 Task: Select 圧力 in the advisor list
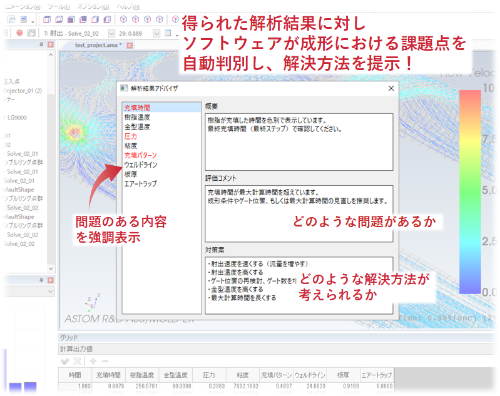point(131,136)
